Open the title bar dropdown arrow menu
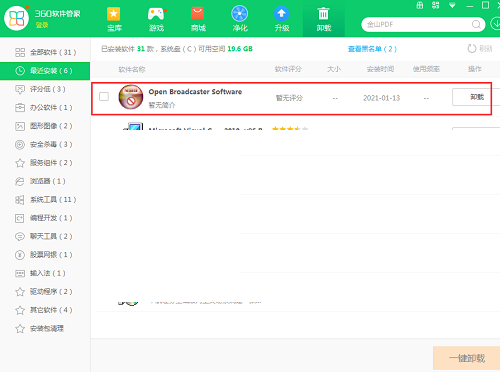 coord(452,5)
